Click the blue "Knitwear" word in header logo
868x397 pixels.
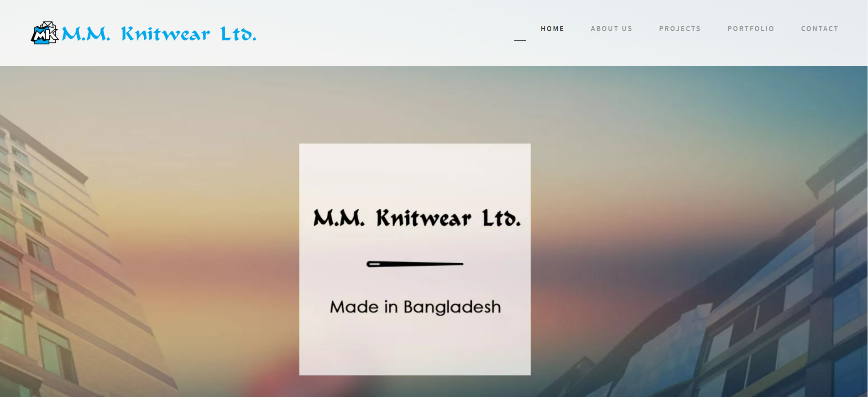pyautogui.click(x=166, y=34)
